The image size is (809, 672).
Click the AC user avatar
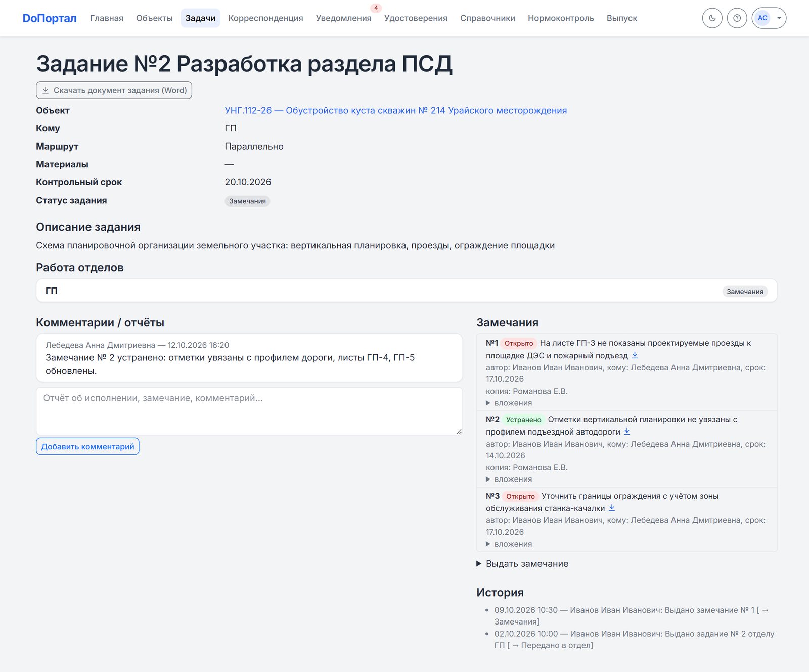pos(762,18)
